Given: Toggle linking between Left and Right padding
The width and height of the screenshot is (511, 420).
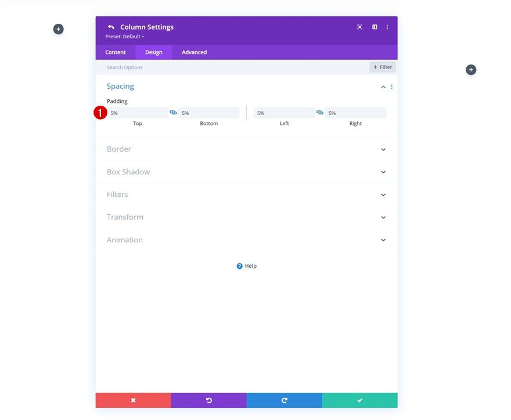Looking at the screenshot, I should [320, 112].
